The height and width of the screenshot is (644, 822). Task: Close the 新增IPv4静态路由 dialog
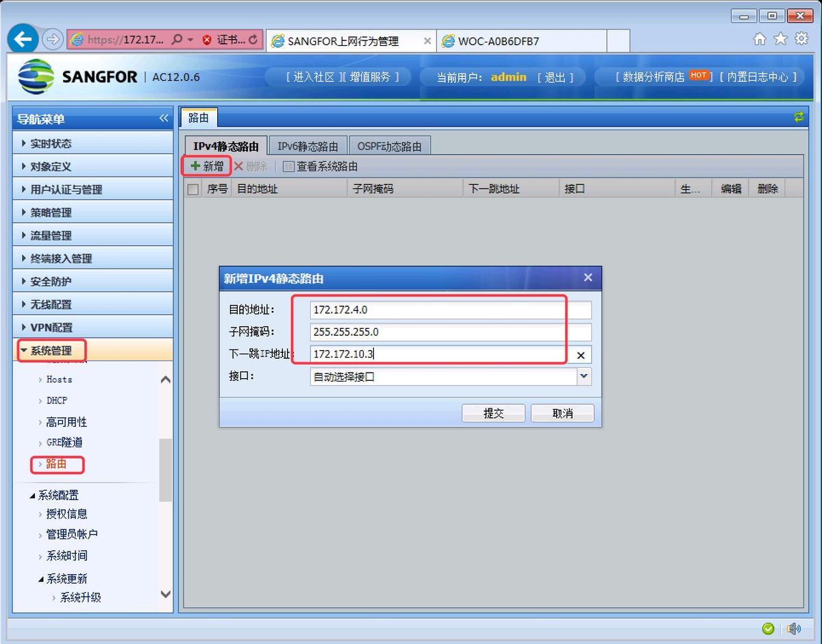588,277
